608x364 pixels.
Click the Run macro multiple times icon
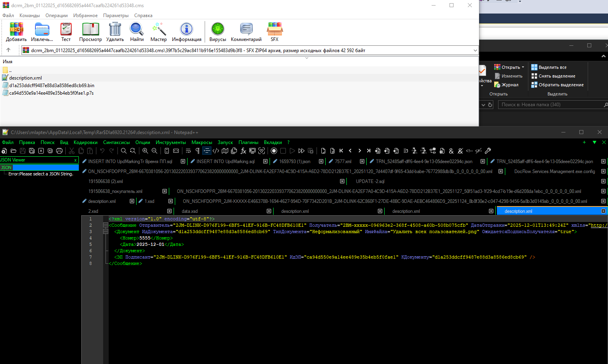[301, 151]
